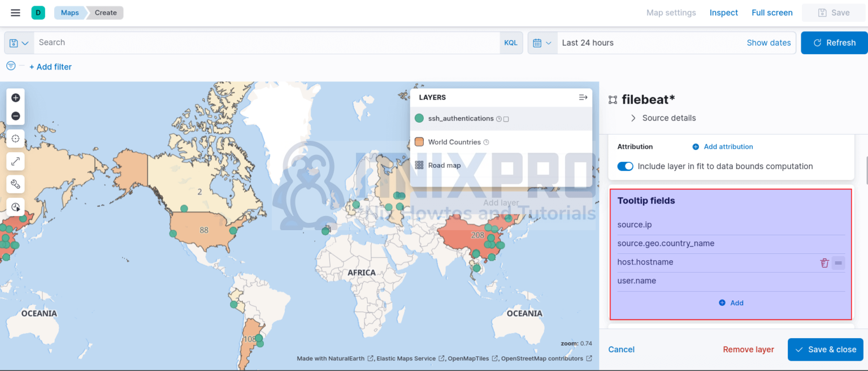868x371 pixels.
Task: Expand the Source details section
Action: click(x=633, y=118)
